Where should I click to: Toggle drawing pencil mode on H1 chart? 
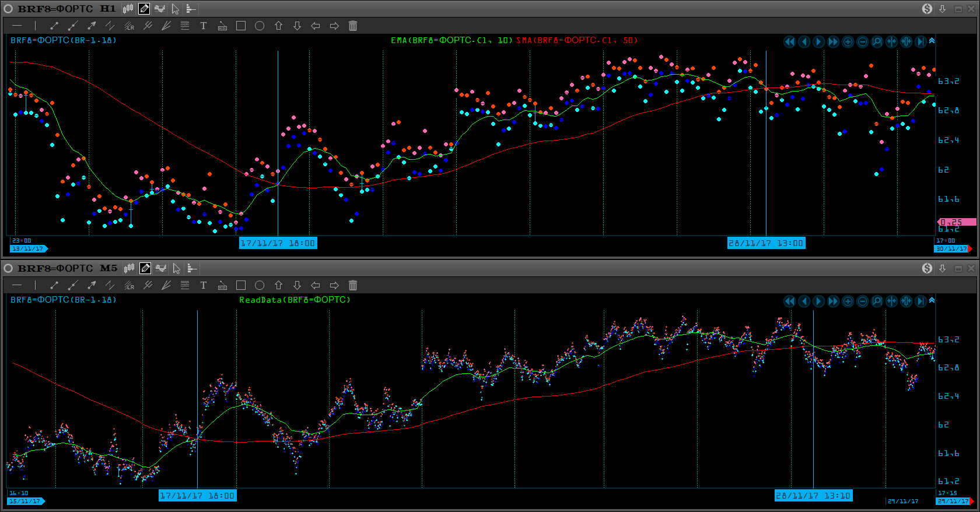point(144,9)
